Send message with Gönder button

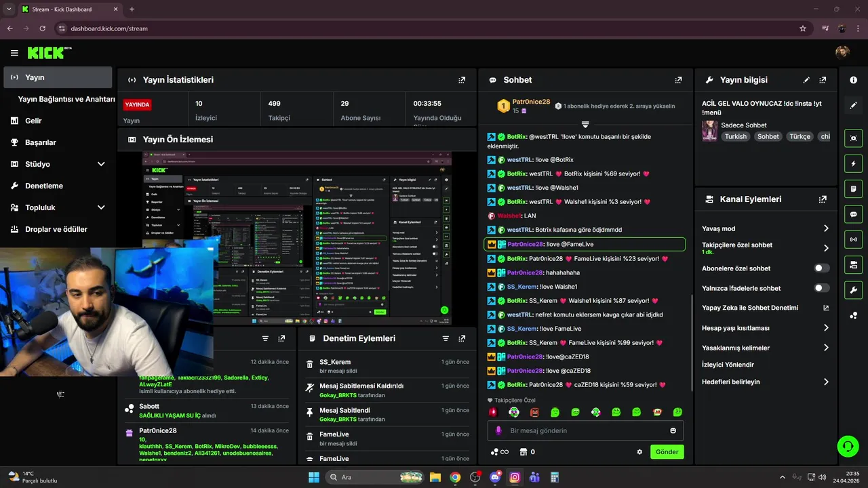[x=667, y=452]
